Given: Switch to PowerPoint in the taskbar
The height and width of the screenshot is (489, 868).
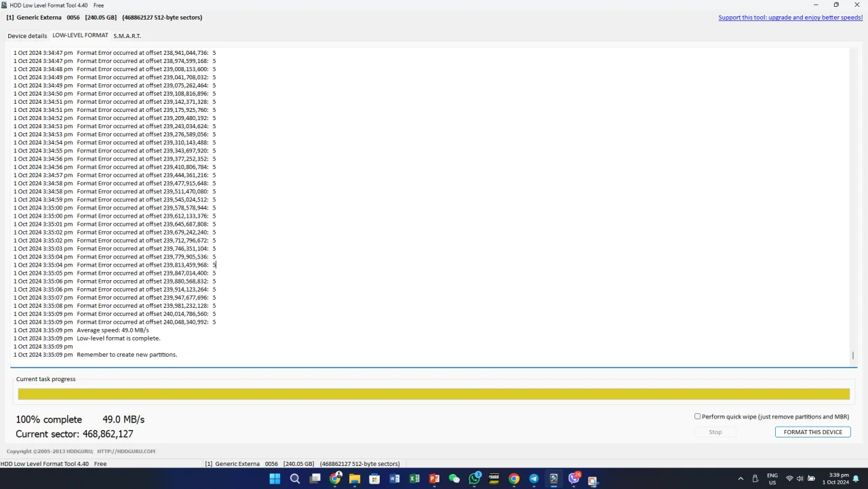Looking at the screenshot, I should tap(435, 479).
